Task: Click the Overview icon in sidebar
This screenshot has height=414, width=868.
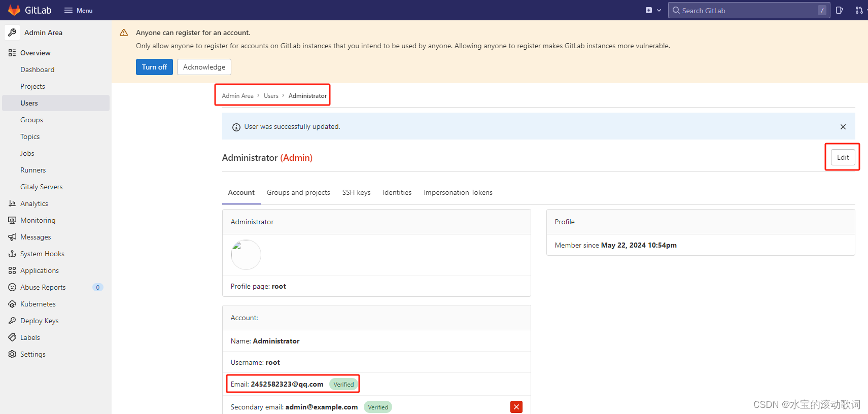Action: 12,53
